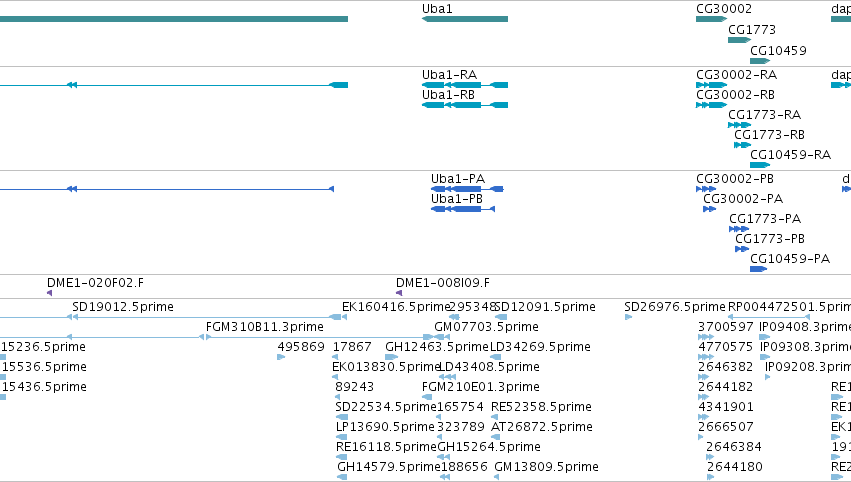Click the FGM310B11.3prime EST

pos(265,327)
